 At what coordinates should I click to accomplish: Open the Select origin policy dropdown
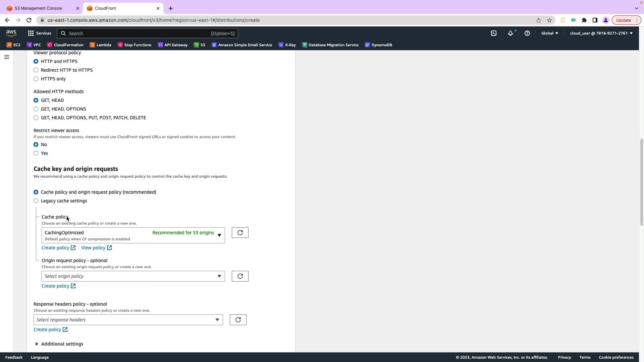133,276
